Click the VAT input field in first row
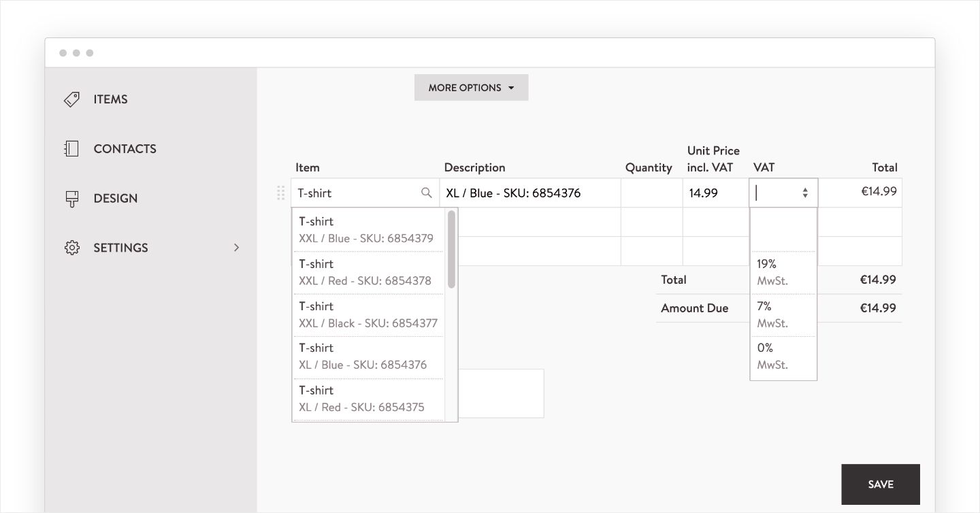 [783, 193]
